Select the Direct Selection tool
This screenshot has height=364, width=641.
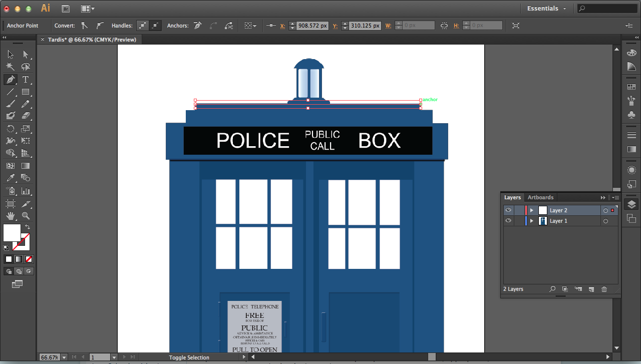(26, 54)
